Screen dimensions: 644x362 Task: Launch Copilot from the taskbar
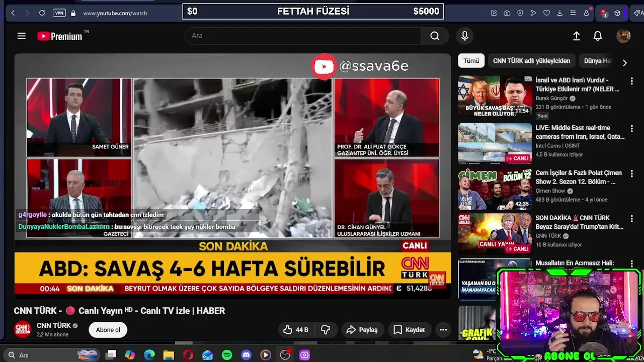pos(130,355)
